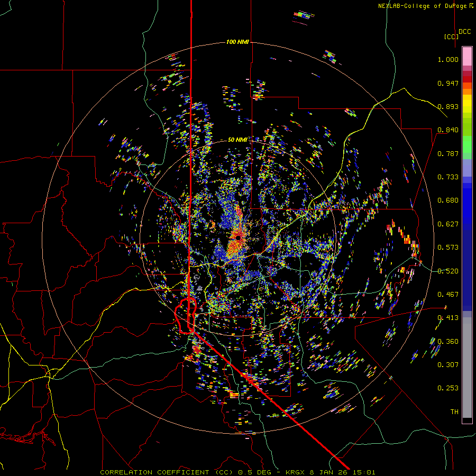Click the 0.253 scale value
Viewport: 476px width, 476px height.
click(x=448, y=388)
